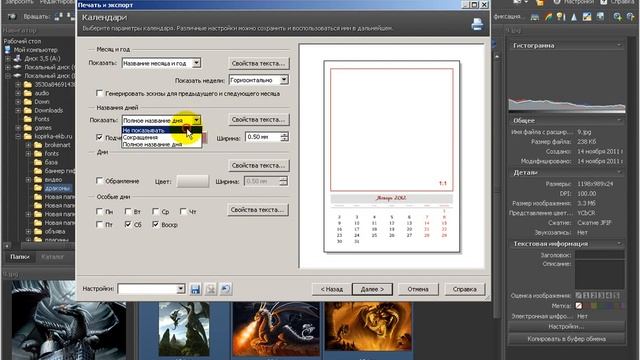Image resolution: width=640 pixels, height=360 pixels.
Task: Click the revert settings arrow icon
Action: pyautogui.click(x=225, y=289)
